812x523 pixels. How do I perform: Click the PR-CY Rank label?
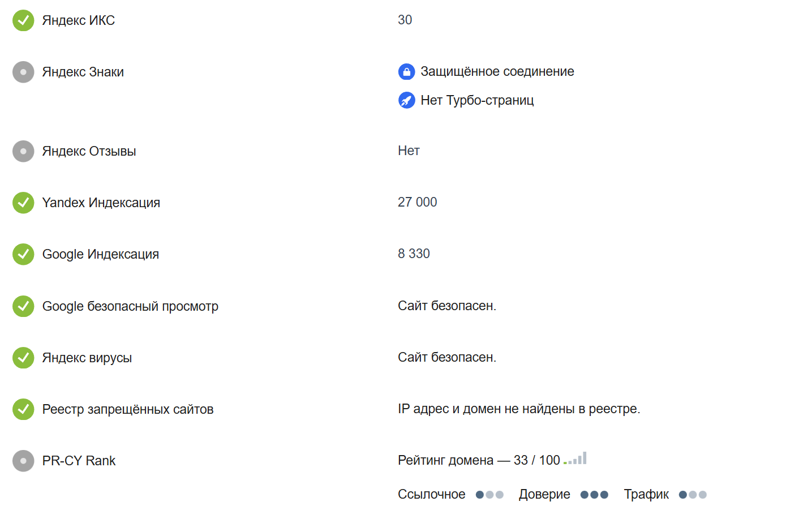click(79, 461)
